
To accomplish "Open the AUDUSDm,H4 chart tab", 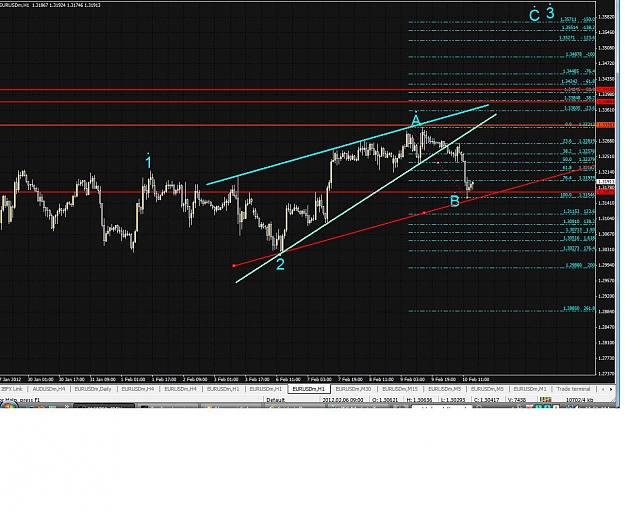I will [x=49, y=389].
